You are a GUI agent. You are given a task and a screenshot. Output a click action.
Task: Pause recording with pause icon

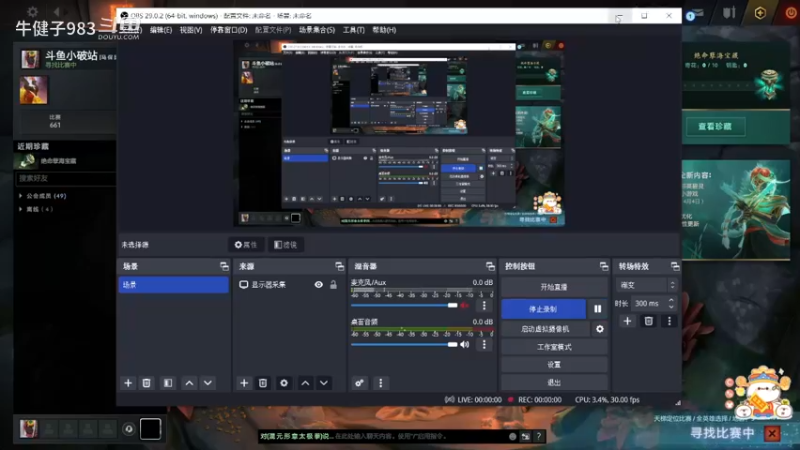[x=597, y=309]
